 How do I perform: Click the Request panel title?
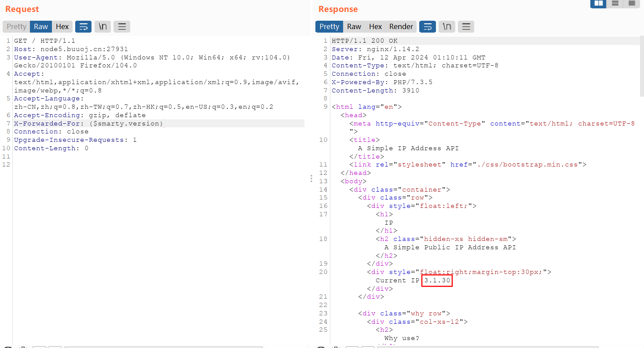22,9
